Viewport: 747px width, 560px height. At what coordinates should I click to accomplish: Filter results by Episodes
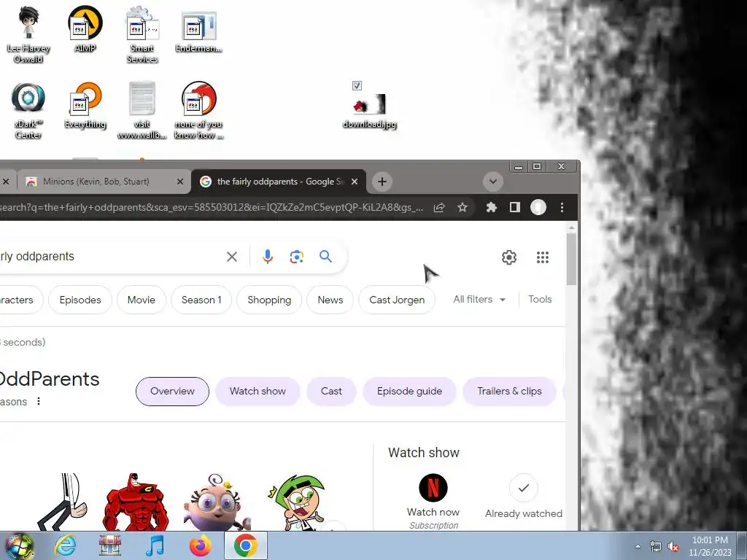click(x=80, y=300)
